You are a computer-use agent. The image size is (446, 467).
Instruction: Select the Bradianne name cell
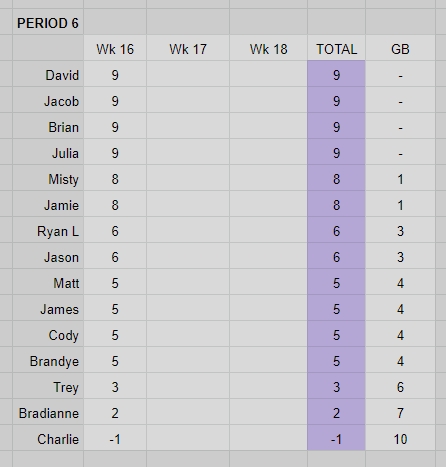tap(48, 412)
